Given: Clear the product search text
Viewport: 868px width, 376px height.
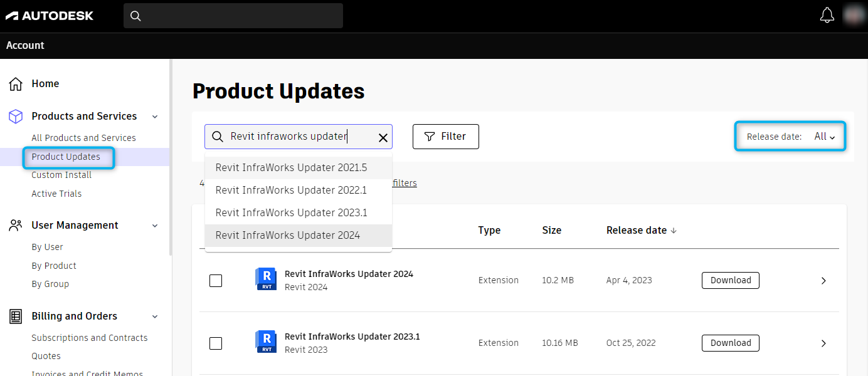Looking at the screenshot, I should (x=383, y=137).
